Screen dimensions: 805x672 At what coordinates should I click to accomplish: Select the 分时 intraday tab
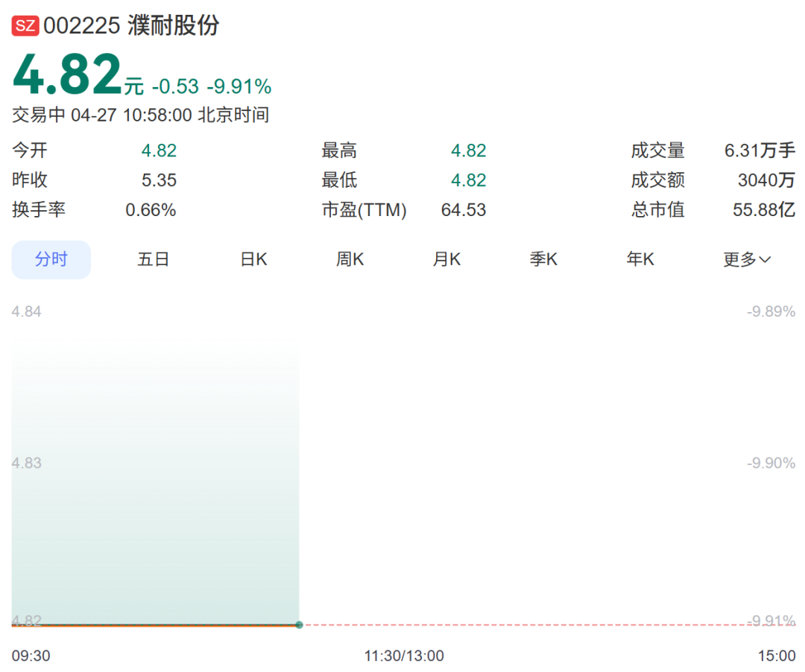click(x=51, y=259)
